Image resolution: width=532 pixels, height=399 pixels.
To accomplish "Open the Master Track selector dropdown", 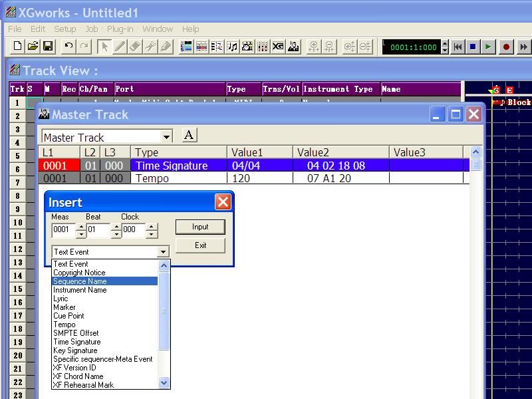I will point(166,137).
